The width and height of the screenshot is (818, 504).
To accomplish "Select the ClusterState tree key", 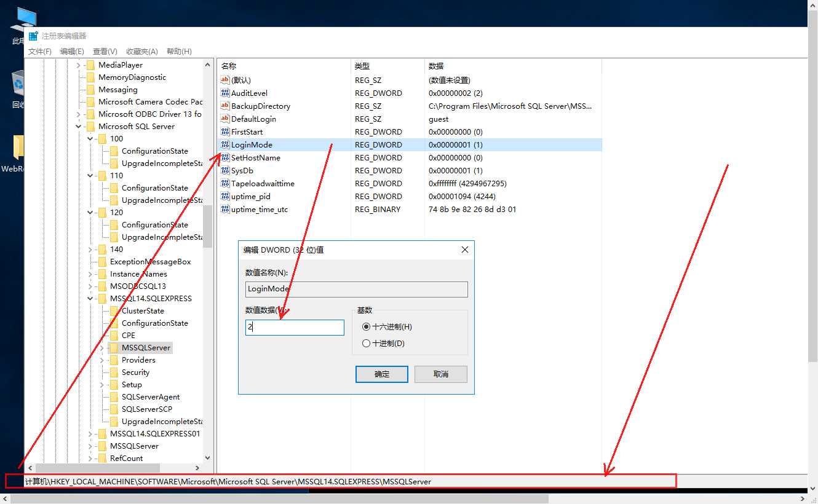I will [x=143, y=310].
